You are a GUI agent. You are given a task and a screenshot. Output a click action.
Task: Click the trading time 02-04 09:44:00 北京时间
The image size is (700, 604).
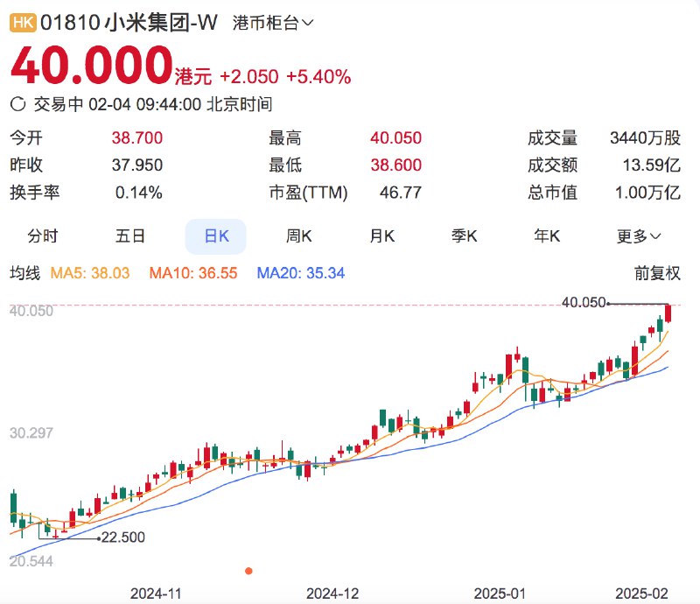pyautogui.click(x=180, y=104)
